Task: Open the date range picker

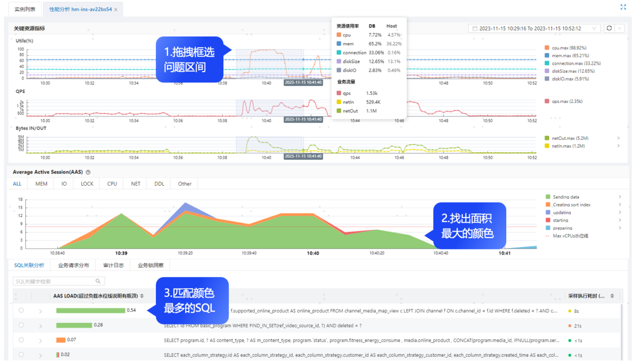Action: point(534,28)
